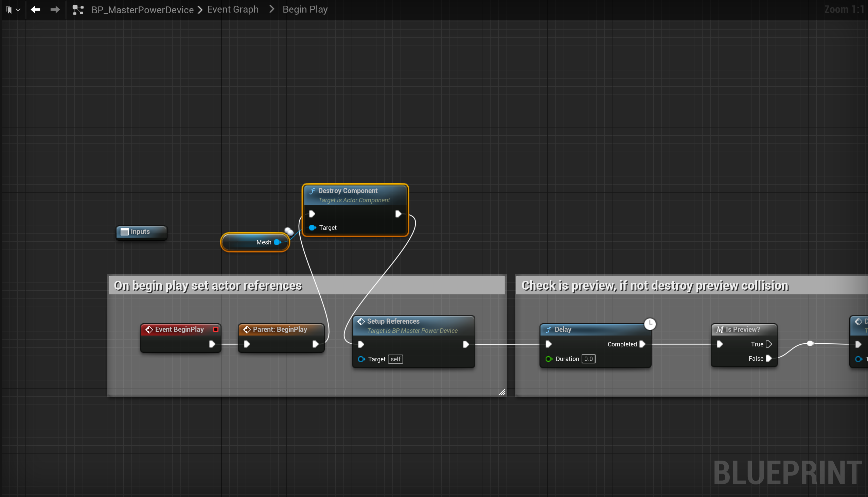Edit the Delay Duration value field
The width and height of the screenshot is (868, 497).
point(588,359)
